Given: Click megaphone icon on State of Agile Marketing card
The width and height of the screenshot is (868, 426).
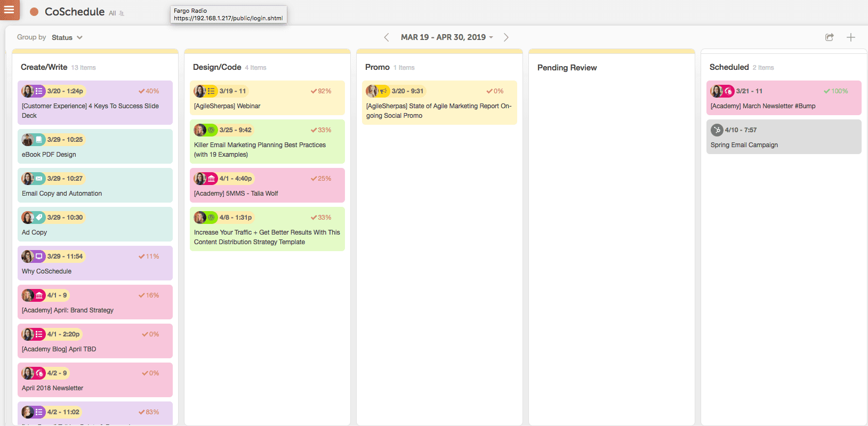Looking at the screenshot, I should click(383, 91).
